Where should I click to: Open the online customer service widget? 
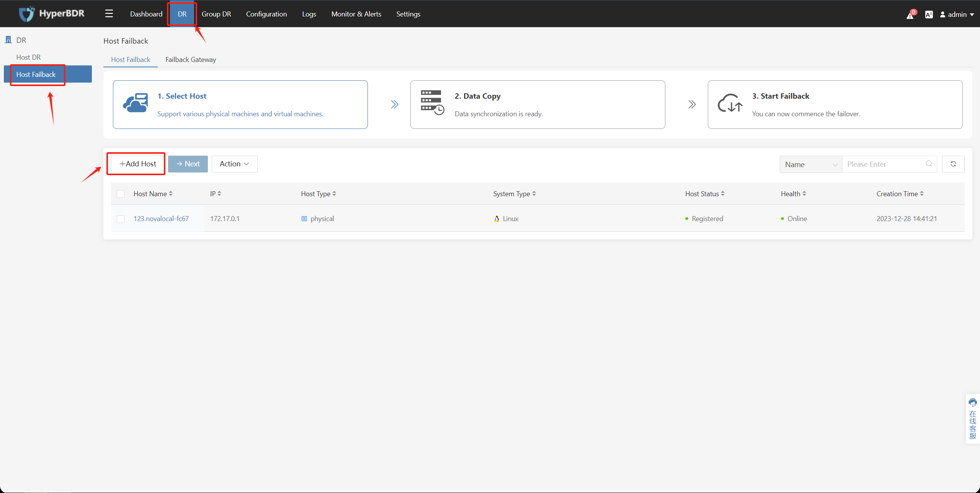pyautogui.click(x=973, y=419)
